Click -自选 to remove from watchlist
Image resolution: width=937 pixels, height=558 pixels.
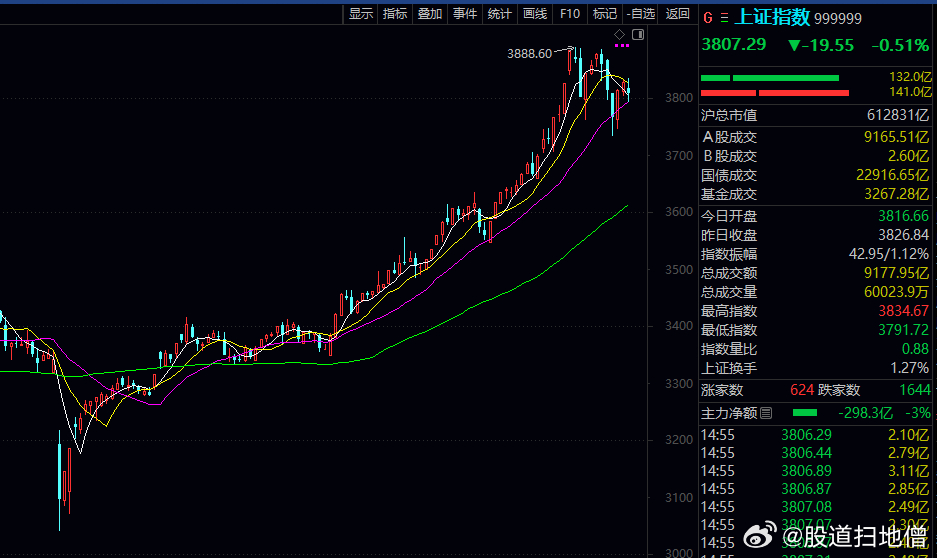point(641,14)
